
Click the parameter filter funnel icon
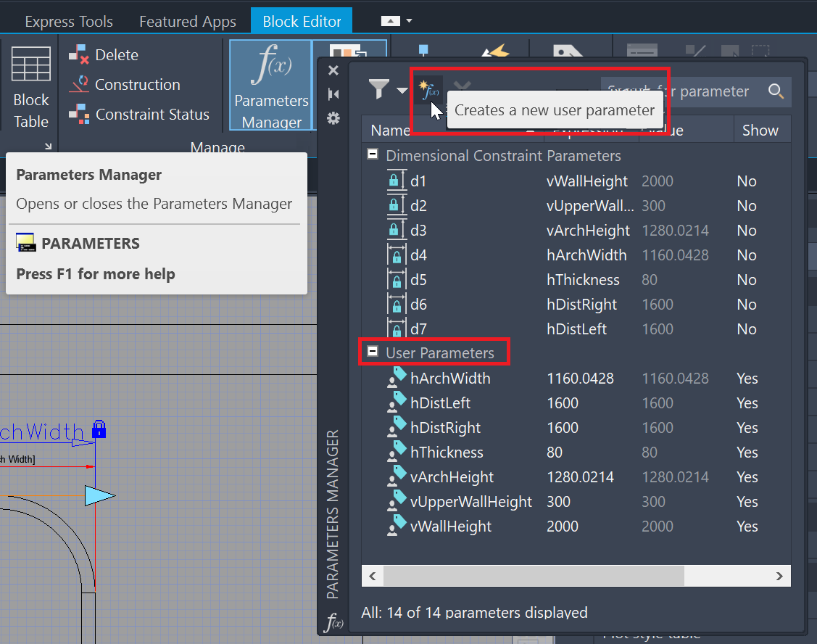pos(379,89)
